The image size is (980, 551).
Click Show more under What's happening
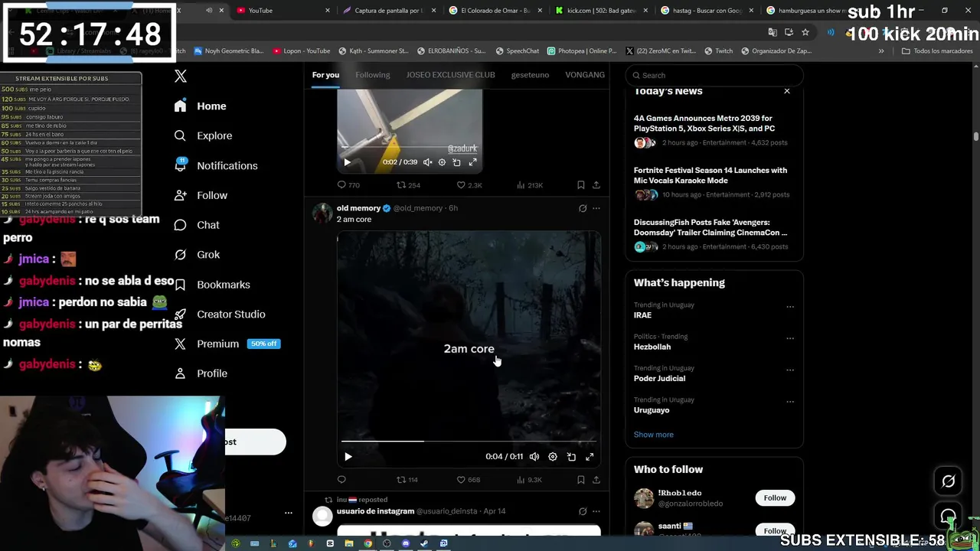pyautogui.click(x=653, y=435)
